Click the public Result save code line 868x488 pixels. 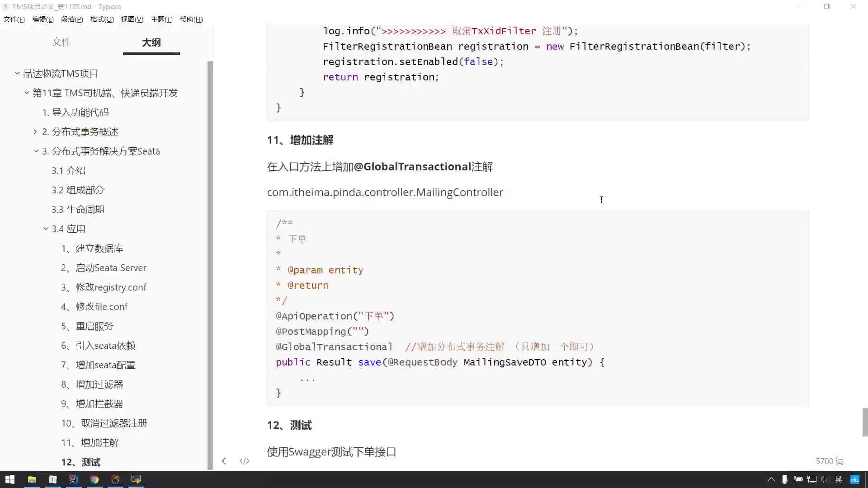pos(440,362)
